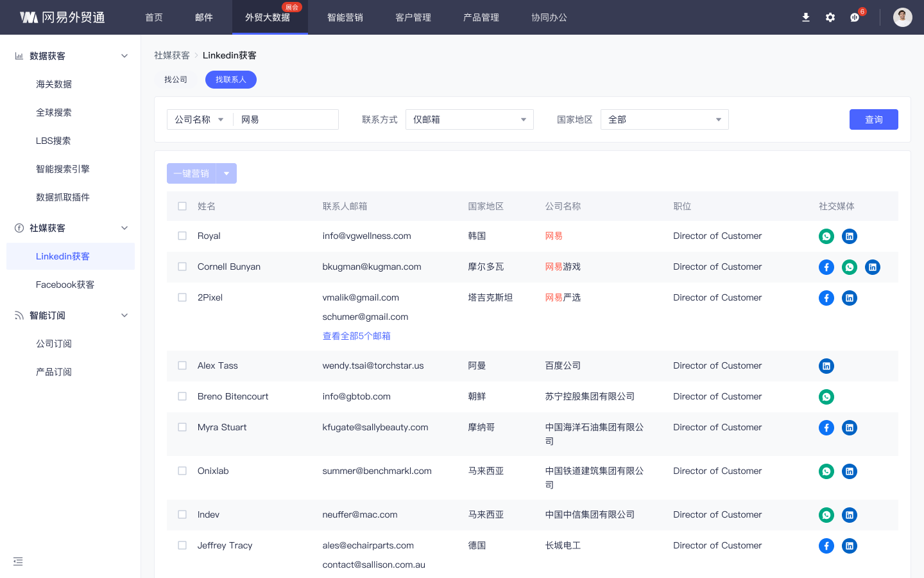This screenshot has height=578, width=924.
Task: Tick the Myra Stuart checkbox
Action: pos(182,427)
